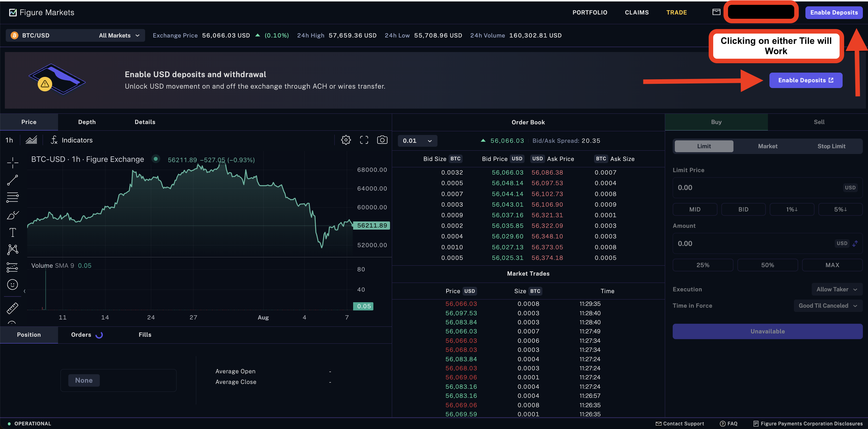Click the Bitcoin coin icon beside BTC/USD
The width and height of the screenshot is (868, 429).
[15, 35]
